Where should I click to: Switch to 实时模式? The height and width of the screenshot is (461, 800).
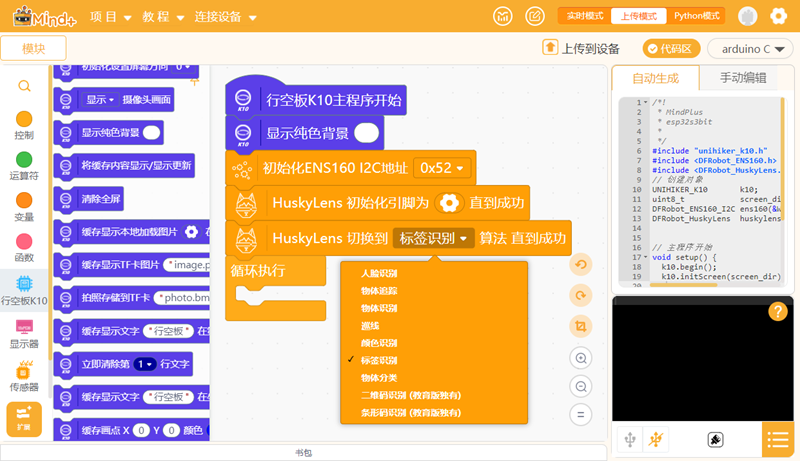pos(585,16)
